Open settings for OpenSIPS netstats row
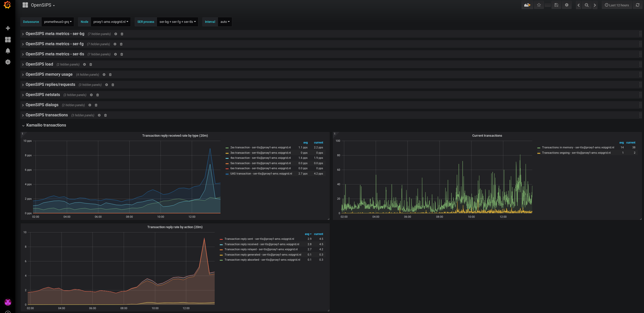644x313 pixels. (91, 95)
